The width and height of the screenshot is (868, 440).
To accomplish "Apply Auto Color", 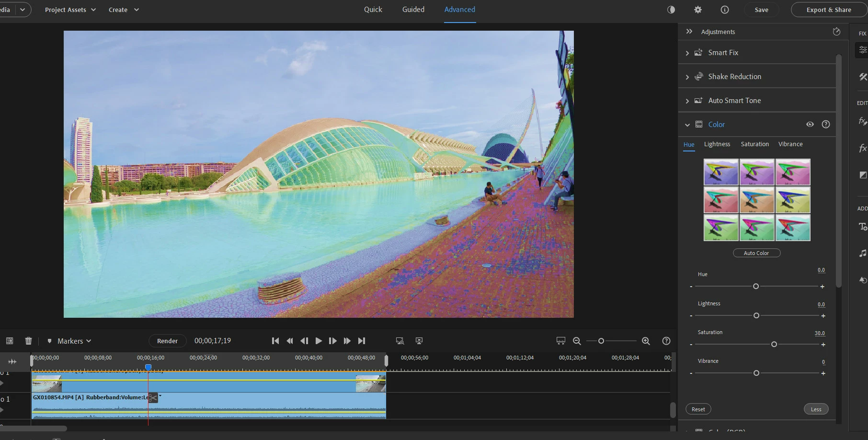I will tap(756, 253).
